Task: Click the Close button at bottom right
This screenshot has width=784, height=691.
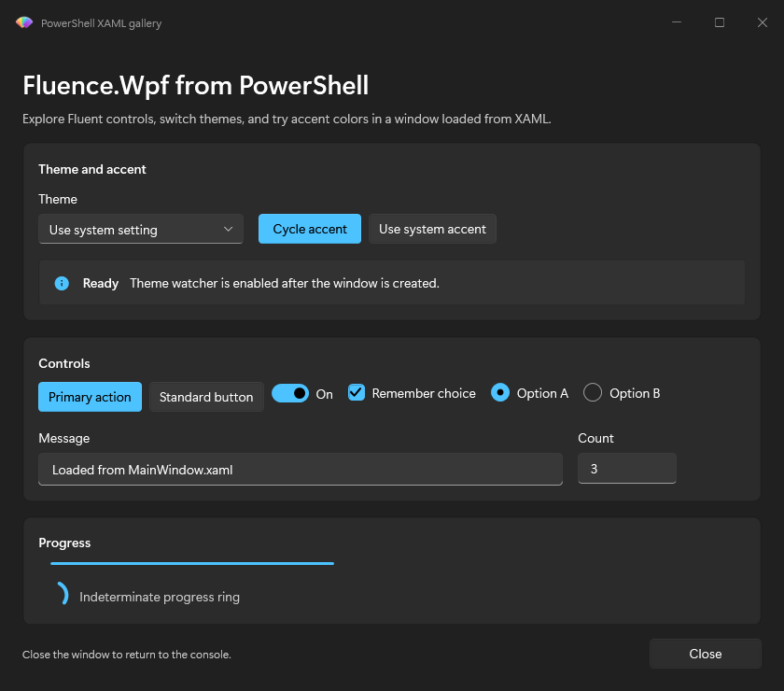Action: coord(705,654)
